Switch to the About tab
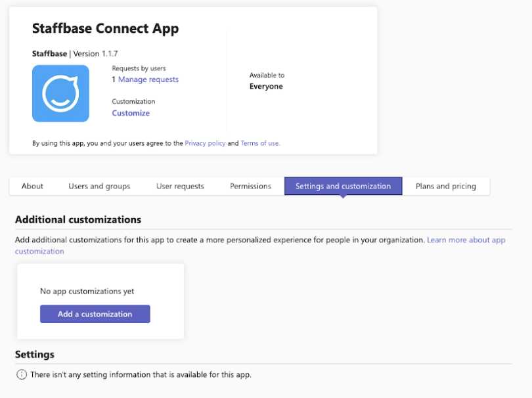 (x=32, y=186)
